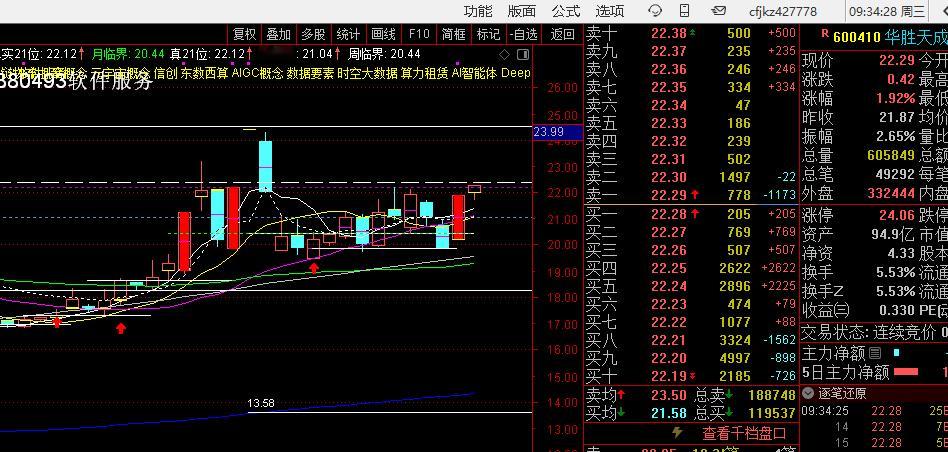The width and height of the screenshot is (948, 452).
Task: Click the 买均 value 21.58
Action: pos(669,414)
